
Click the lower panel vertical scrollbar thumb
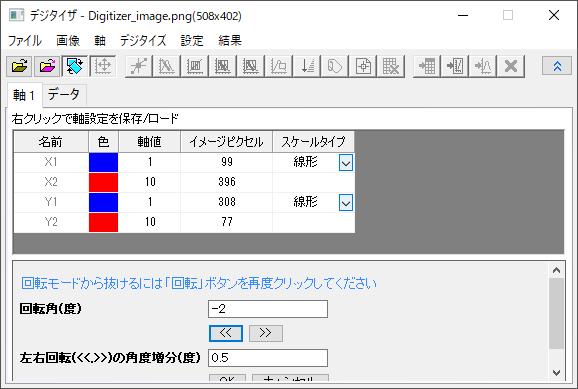coord(556,313)
